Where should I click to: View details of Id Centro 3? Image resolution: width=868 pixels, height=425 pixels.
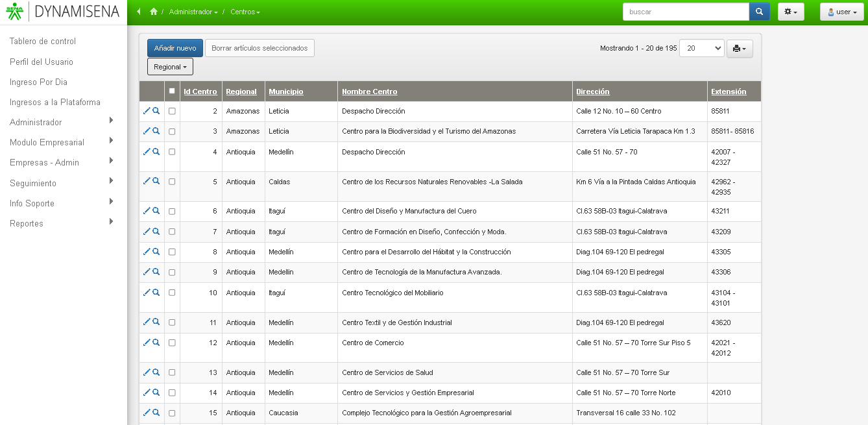click(156, 131)
